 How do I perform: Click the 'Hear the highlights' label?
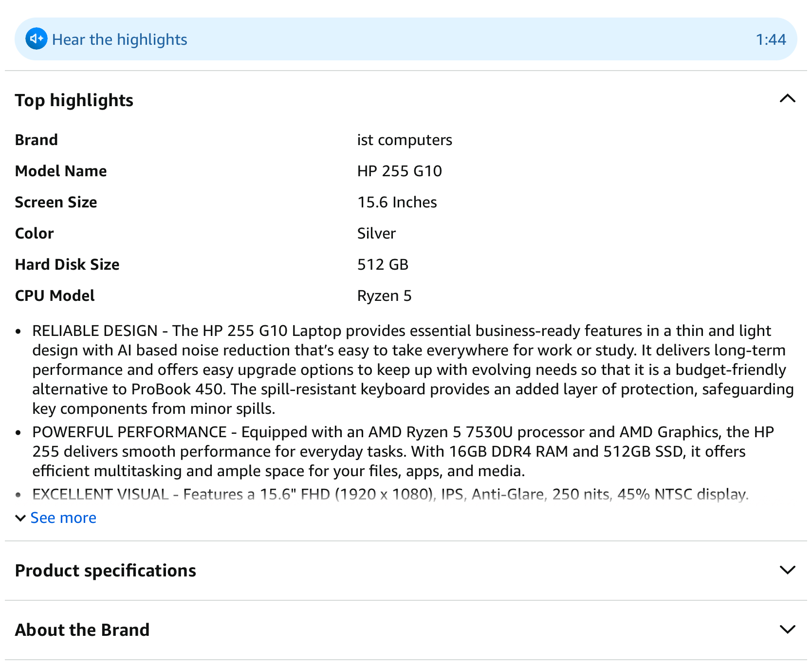(x=120, y=39)
